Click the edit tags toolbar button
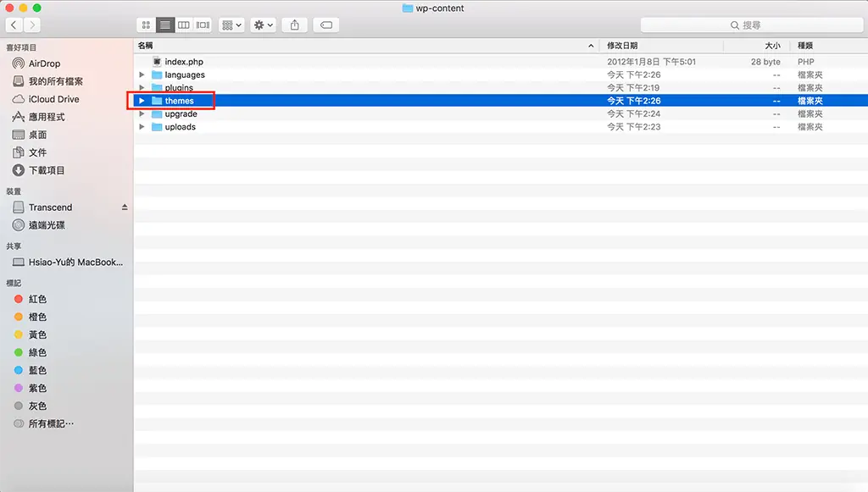868x492 pixels. (x=326, y=25)
